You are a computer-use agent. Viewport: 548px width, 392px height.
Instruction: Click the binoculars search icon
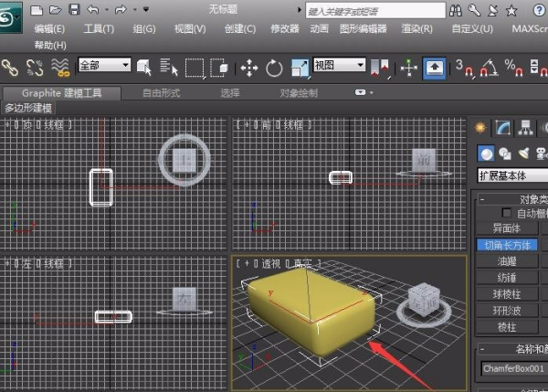[456, 11]
